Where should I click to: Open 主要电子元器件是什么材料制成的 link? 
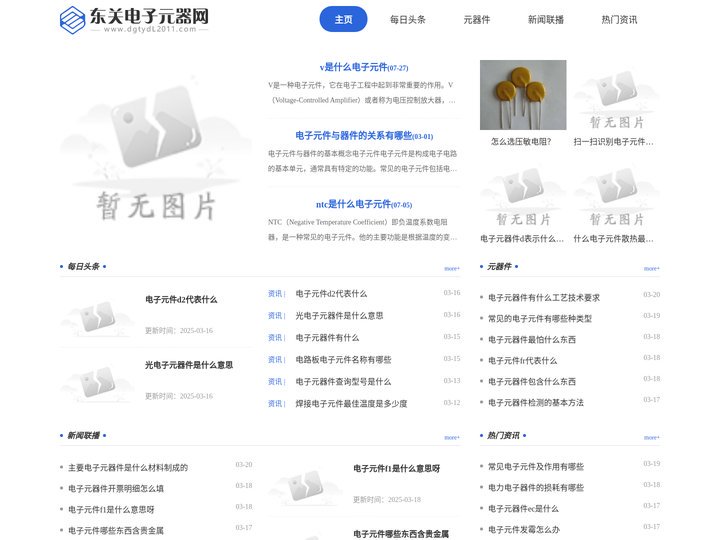click(x=128, y=467)
